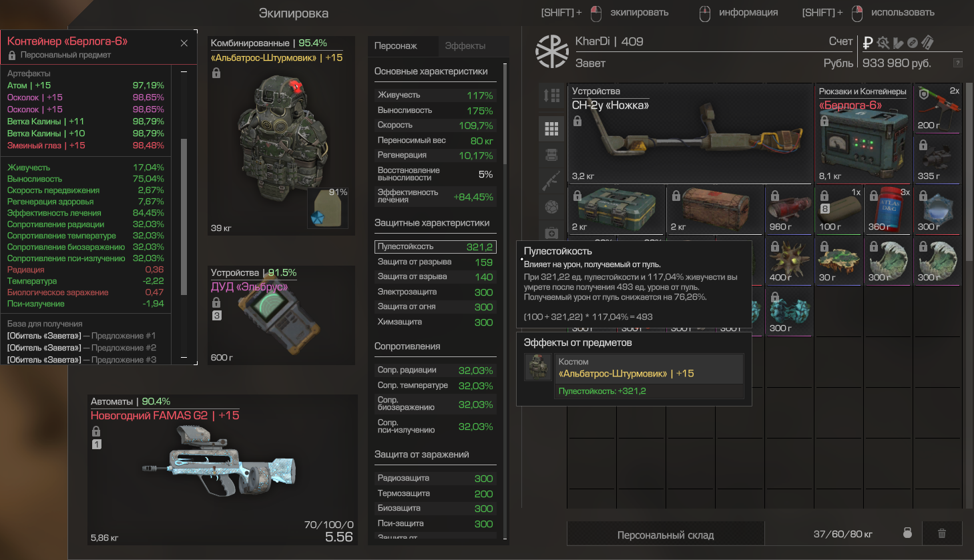The height and width of the screenshot is (560, 974).
Task: Toggle lock on Альбатрос-Штурмовик armor
Action: tap(216, 73)
